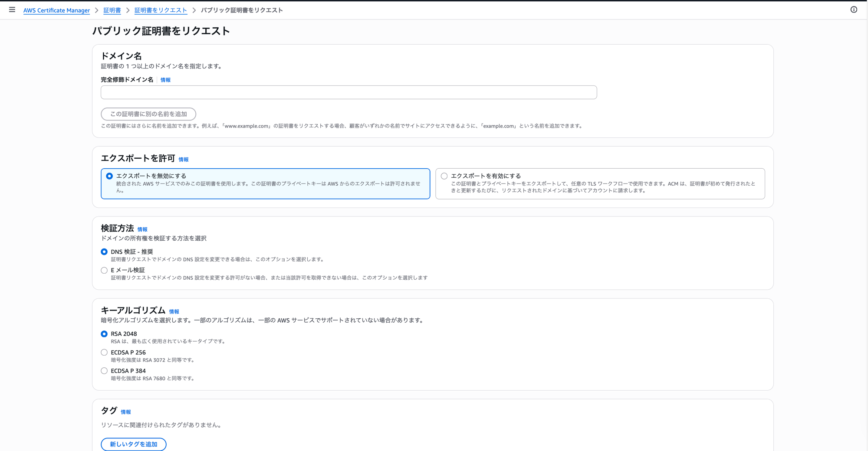868x451 pixels.
Task: Click text 暗号化強度は RSA 3072 と同等です。
Action: pyautogui.click(x=153, y=360)
